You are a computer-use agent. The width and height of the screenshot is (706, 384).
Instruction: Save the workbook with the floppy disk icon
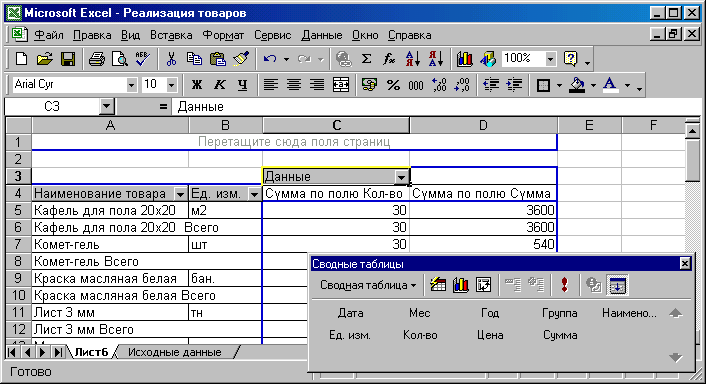coord(68,59)
